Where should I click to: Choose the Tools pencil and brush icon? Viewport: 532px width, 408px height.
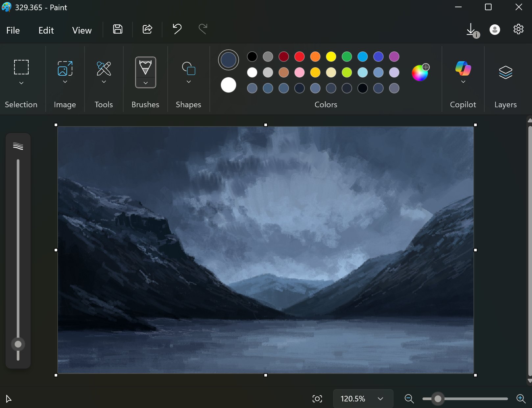tap(104, 68)
